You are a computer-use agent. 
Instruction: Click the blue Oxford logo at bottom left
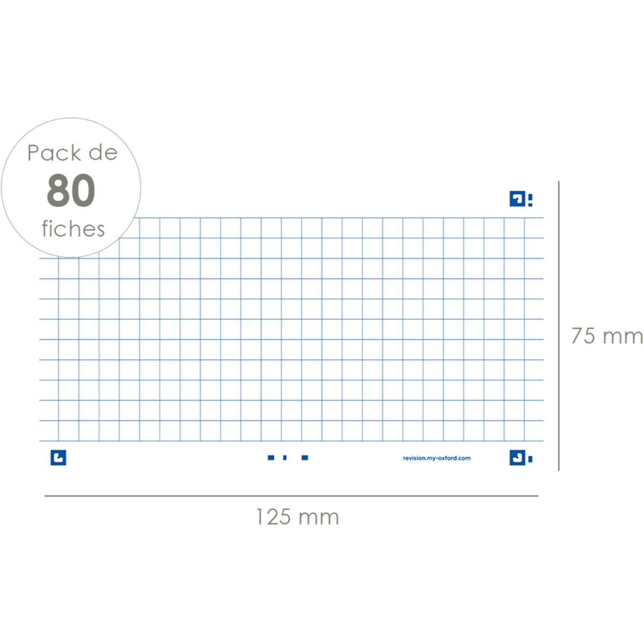tap(58, 458)
